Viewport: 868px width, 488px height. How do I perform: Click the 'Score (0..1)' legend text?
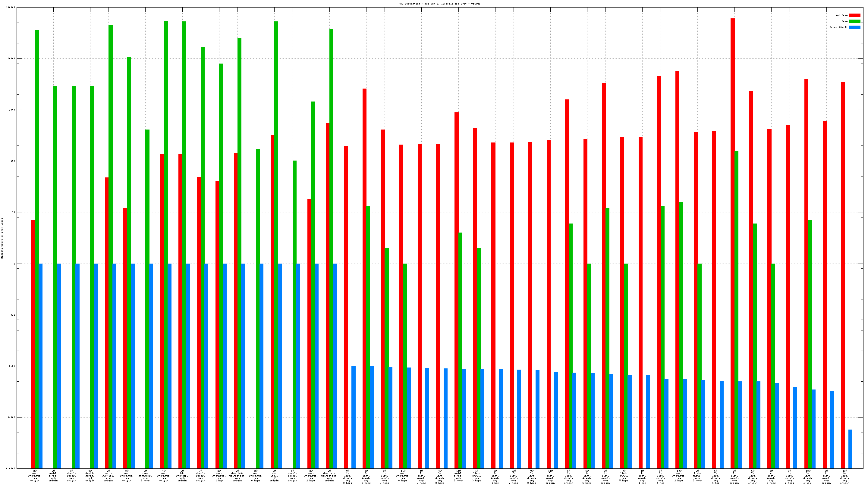[x=838, y=27]
